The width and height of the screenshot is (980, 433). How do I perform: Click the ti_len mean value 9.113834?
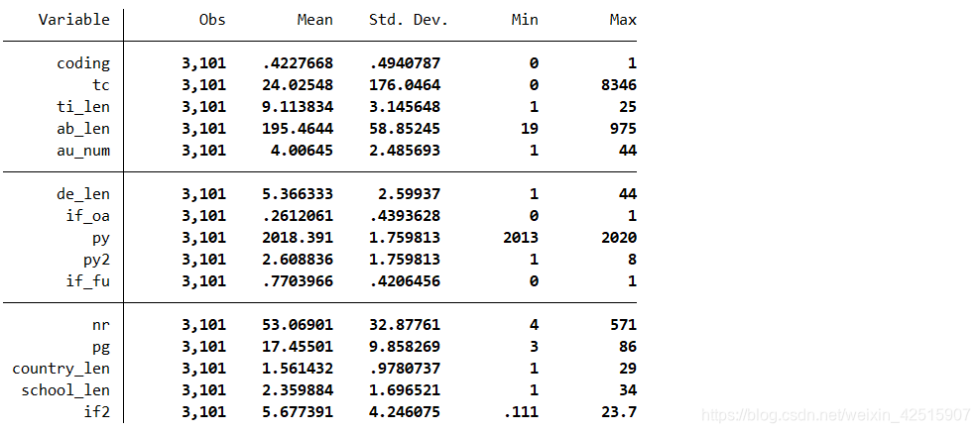pyautogui.click(x=298, y=107)
